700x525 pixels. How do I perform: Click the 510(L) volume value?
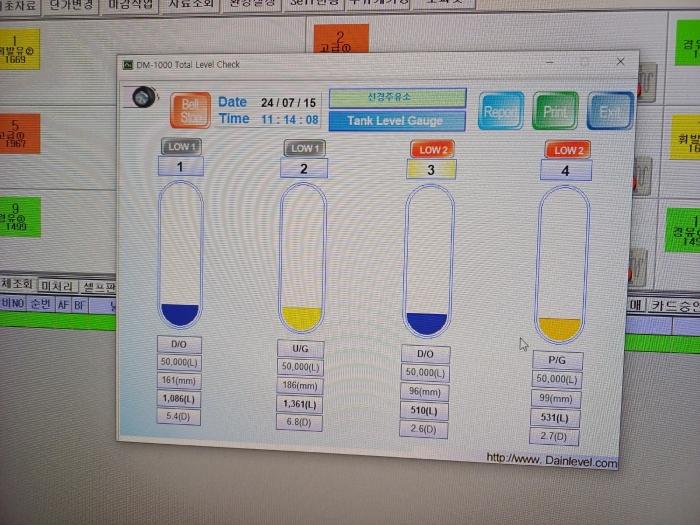coord(424,411)
